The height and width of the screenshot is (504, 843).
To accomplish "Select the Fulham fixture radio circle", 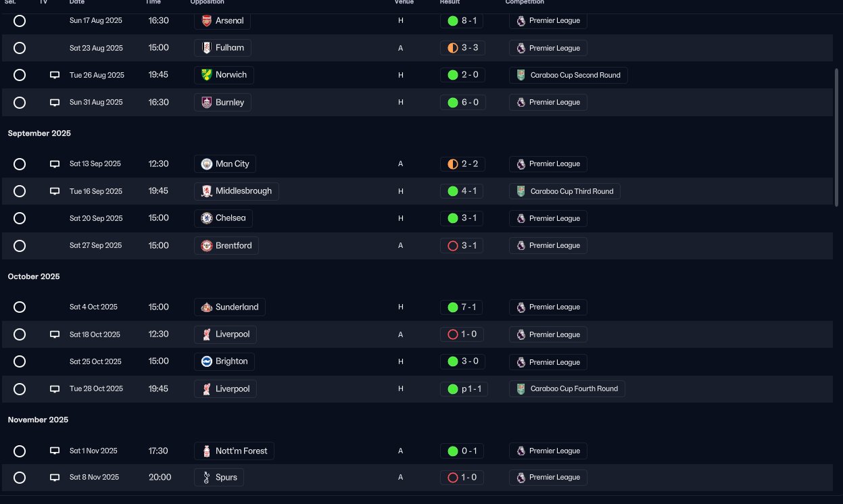I will [x=20, y=48].
